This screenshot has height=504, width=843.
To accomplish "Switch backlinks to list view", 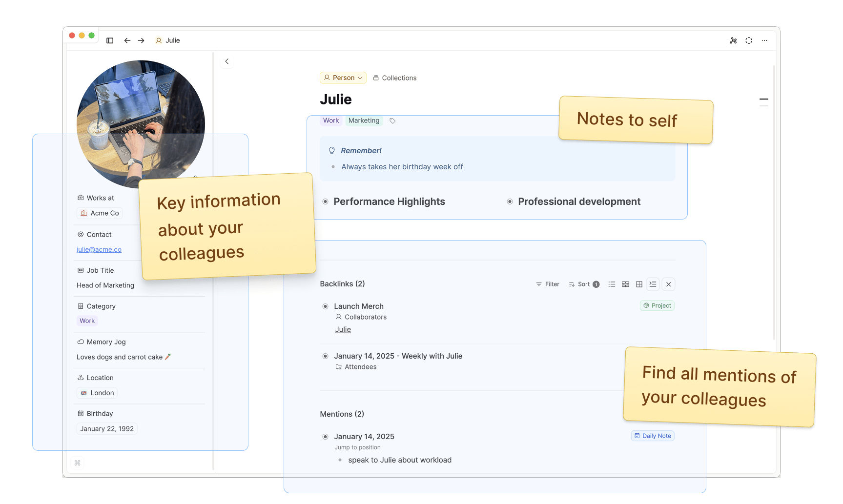I will (612, 284).
